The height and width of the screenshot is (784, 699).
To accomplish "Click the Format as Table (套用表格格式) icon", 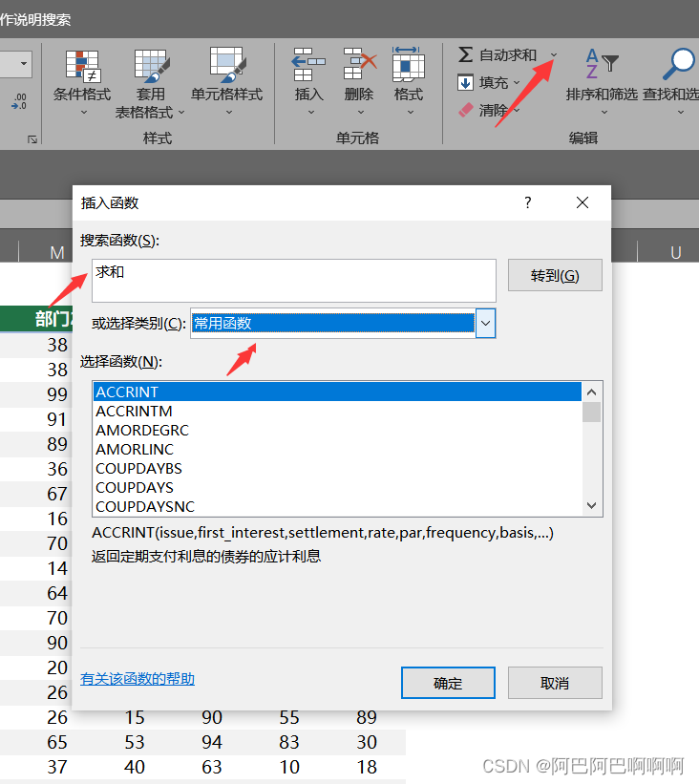I will 152,67.
